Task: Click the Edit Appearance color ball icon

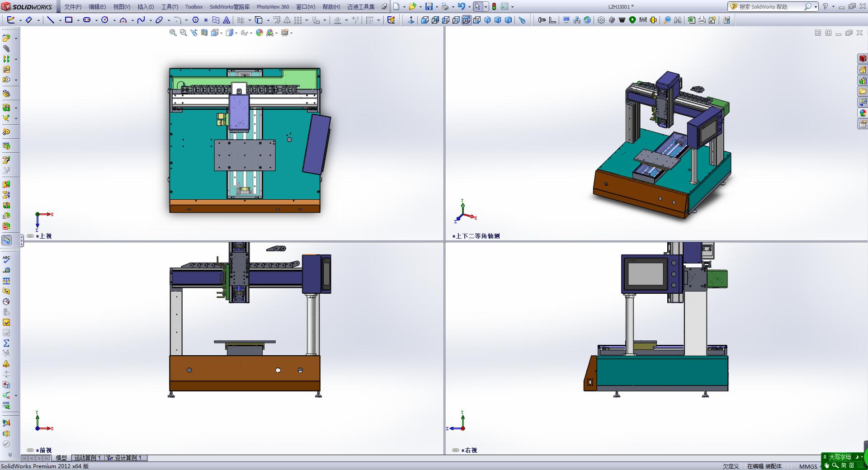Action: (x=259, y=33)
